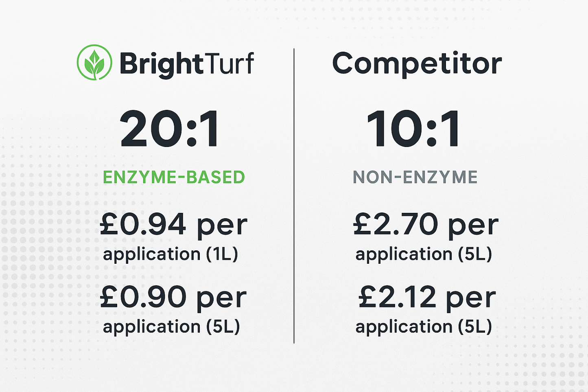Viewport: 588px width, 392px height.
Task: Click the 10:1 dilution ratio
Action: (x=414, y=129)
